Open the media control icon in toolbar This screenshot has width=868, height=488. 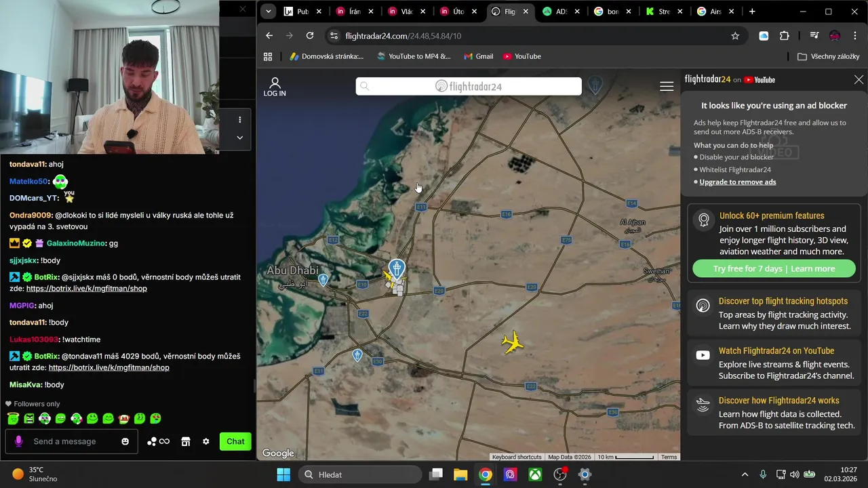814,36
